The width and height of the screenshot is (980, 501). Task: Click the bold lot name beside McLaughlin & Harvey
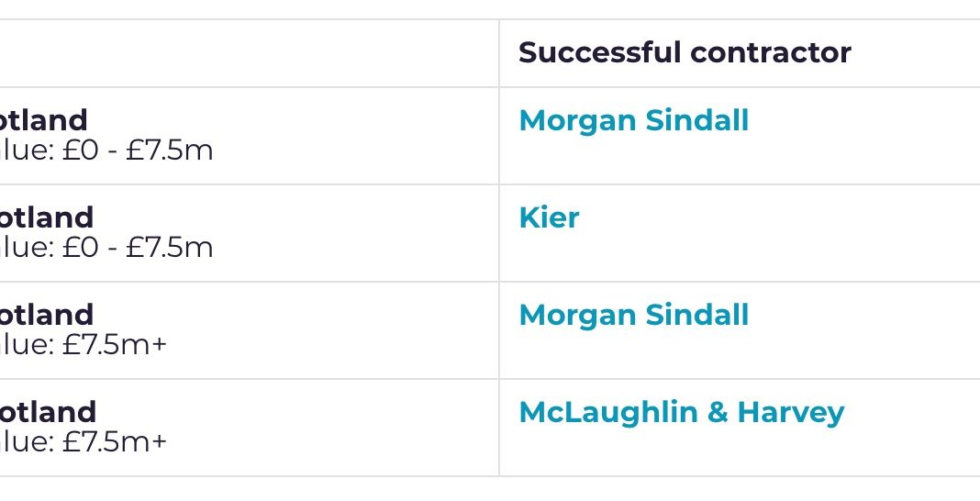[48, 412]
